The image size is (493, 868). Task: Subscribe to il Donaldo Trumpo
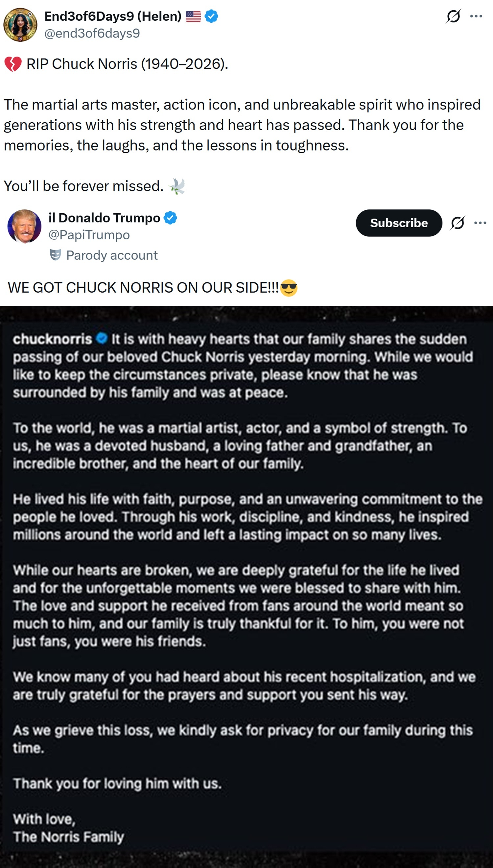(x=399, y=223)
